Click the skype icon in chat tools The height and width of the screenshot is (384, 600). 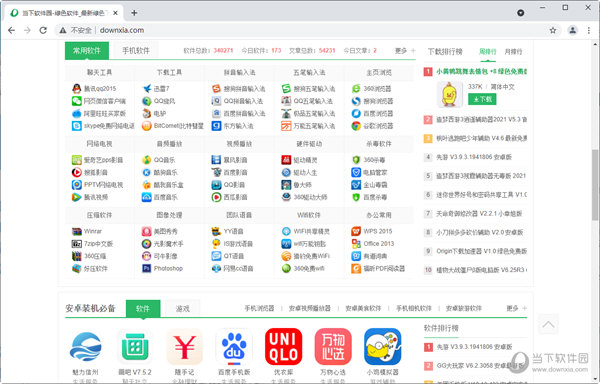pos(77,126)
